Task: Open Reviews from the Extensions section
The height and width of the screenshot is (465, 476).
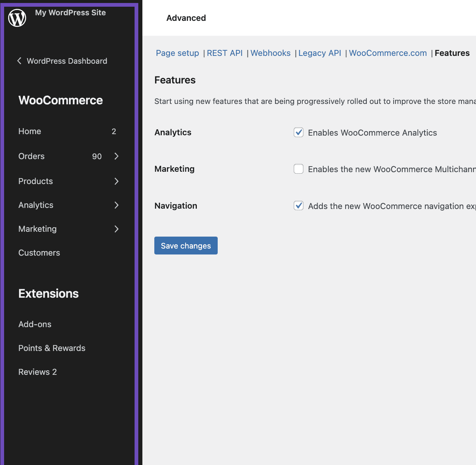Action: [37, 371]
